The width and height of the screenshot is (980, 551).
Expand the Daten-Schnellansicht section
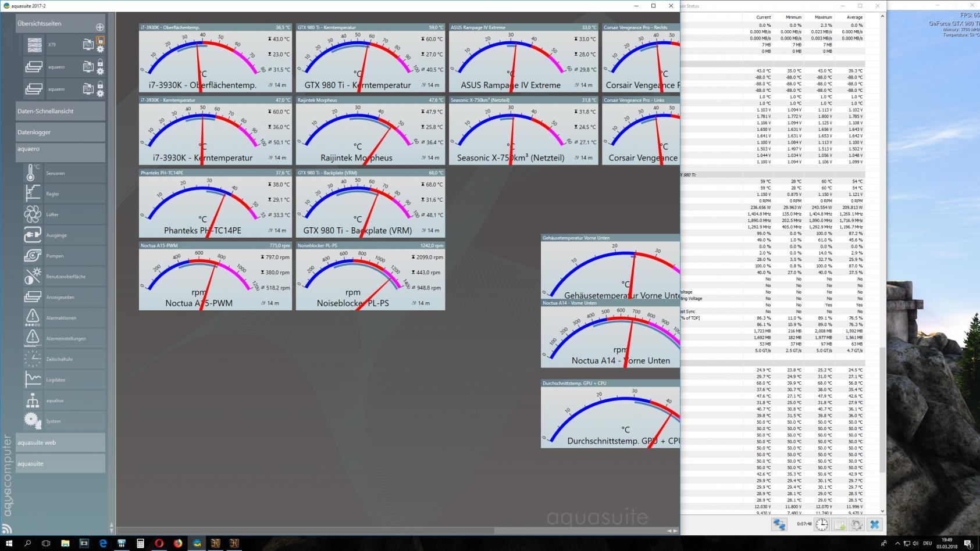click(60, 111)
